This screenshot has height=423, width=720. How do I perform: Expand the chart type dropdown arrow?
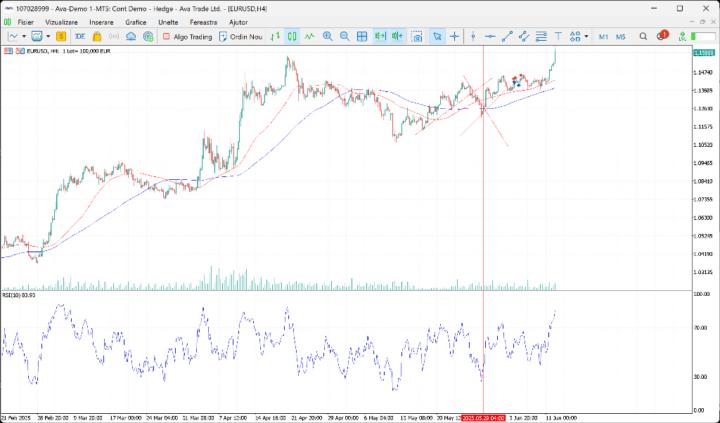click(24, 37)
